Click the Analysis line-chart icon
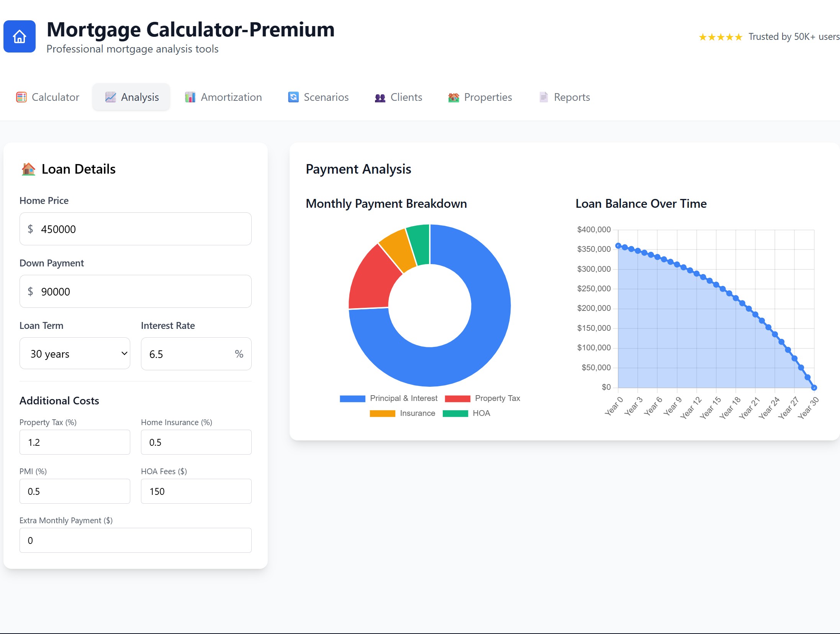840x634 pixels. coord(110,97)
